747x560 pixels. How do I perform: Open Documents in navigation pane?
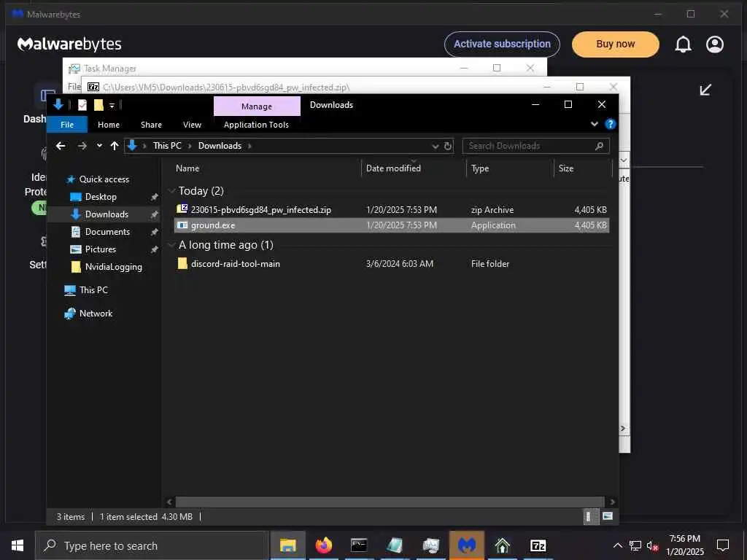pos(107,232)
